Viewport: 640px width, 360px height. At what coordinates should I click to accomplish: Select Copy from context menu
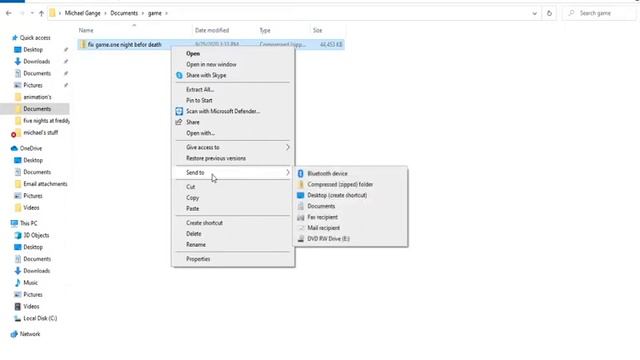coord(193,198)
